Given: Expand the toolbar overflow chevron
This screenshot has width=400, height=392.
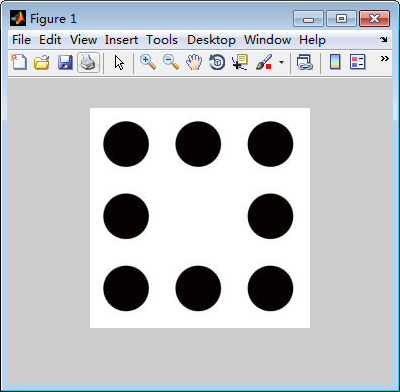Looking at the screenshot, I should tap(385, 59).
